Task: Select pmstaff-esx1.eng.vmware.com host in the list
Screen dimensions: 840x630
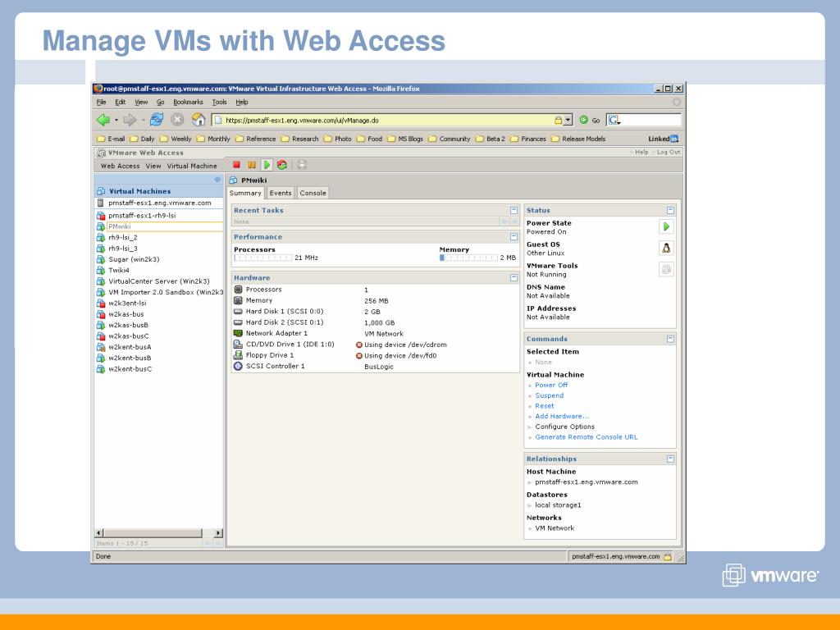Action: [x=160, y=203]
